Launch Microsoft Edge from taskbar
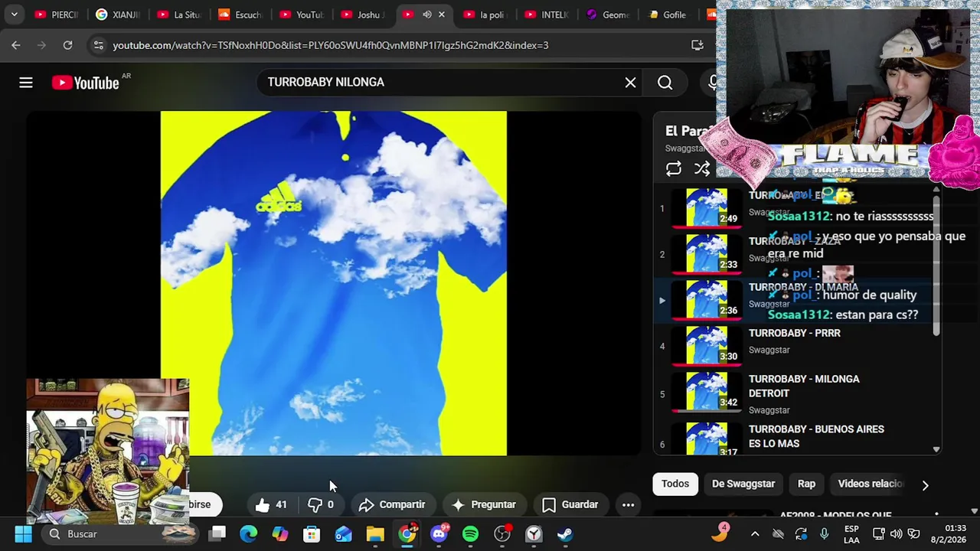 [249, 534]
